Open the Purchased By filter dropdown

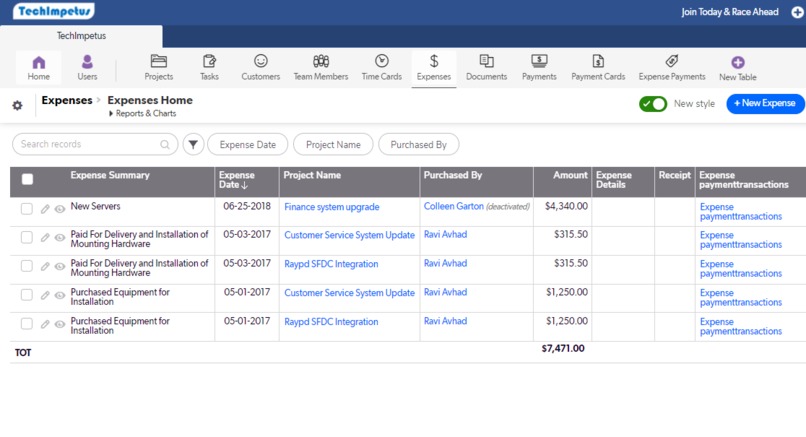click(418, 144)
